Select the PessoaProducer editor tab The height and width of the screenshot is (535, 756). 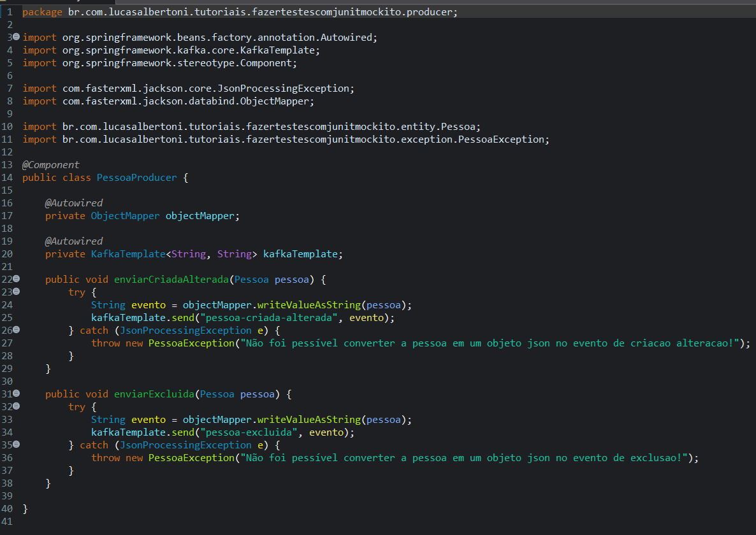tap(57, 3)
